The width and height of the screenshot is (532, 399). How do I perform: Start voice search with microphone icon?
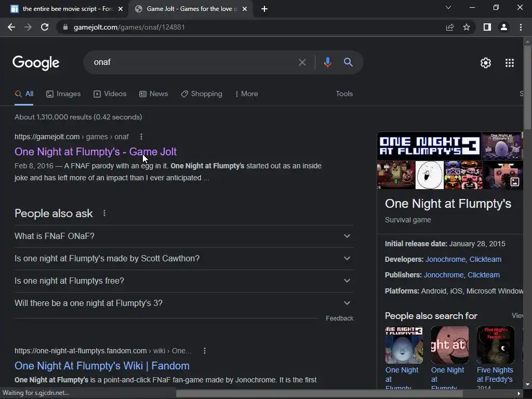click(328, 62)
